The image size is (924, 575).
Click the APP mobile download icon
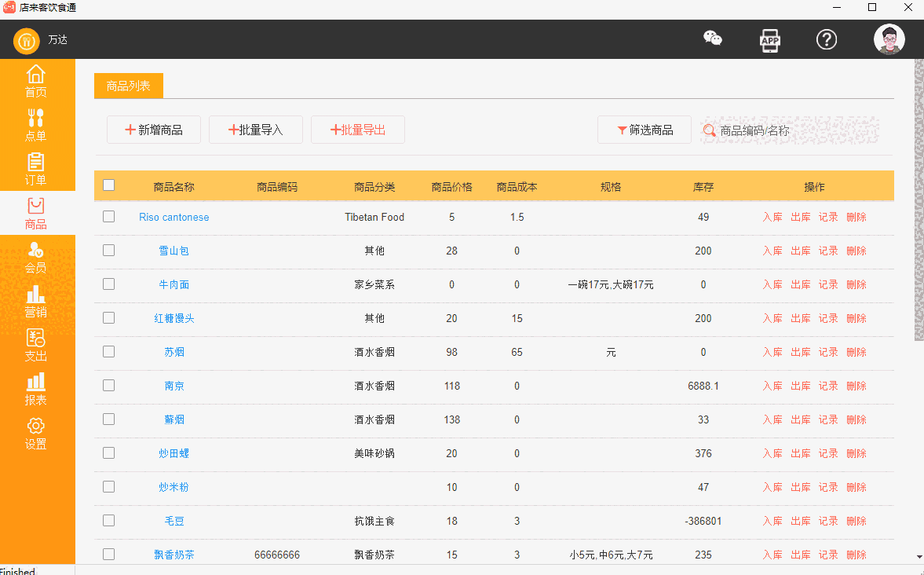tap(770, 39)
